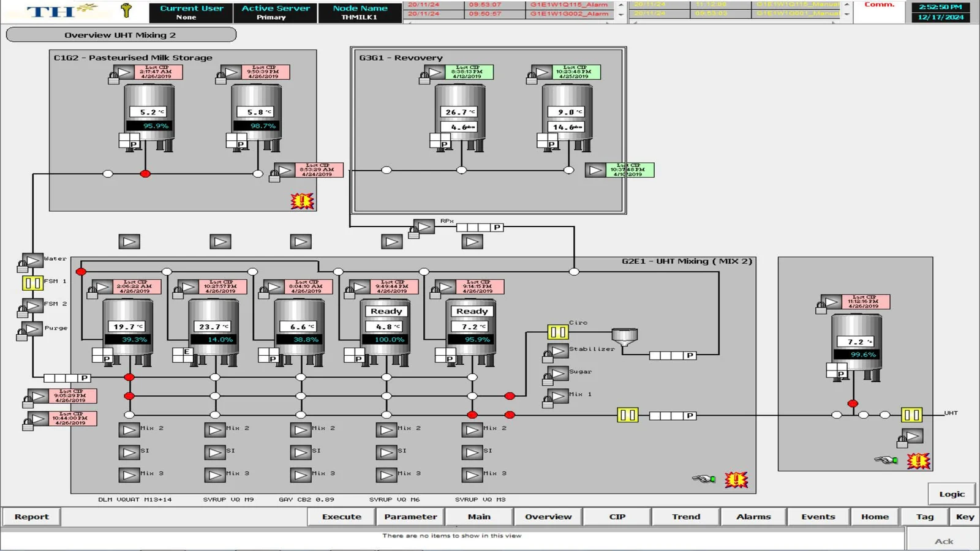This screenshot has width=980, height=551.
Task: Click the alarm icon in right UHT tank panel
Action: pyautogui.click(x=918, y=460)
